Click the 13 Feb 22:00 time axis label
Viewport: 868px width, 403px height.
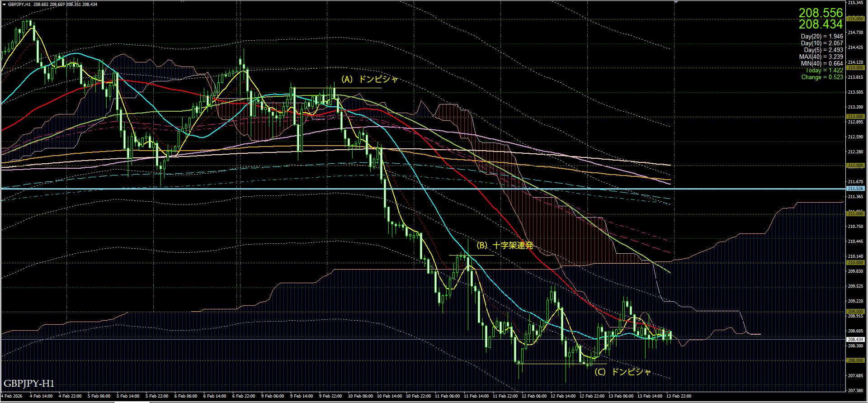(x=679, y=396)
